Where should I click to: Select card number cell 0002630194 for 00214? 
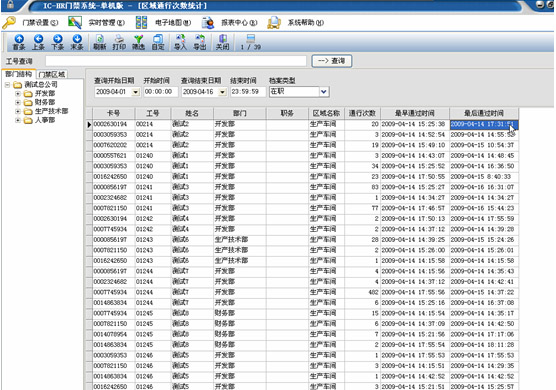pos(113,124)
